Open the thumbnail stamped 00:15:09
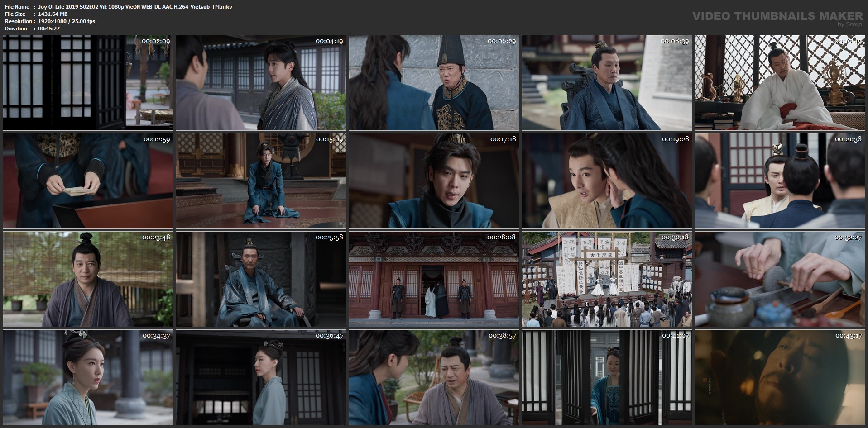 [x=261, y=181]
